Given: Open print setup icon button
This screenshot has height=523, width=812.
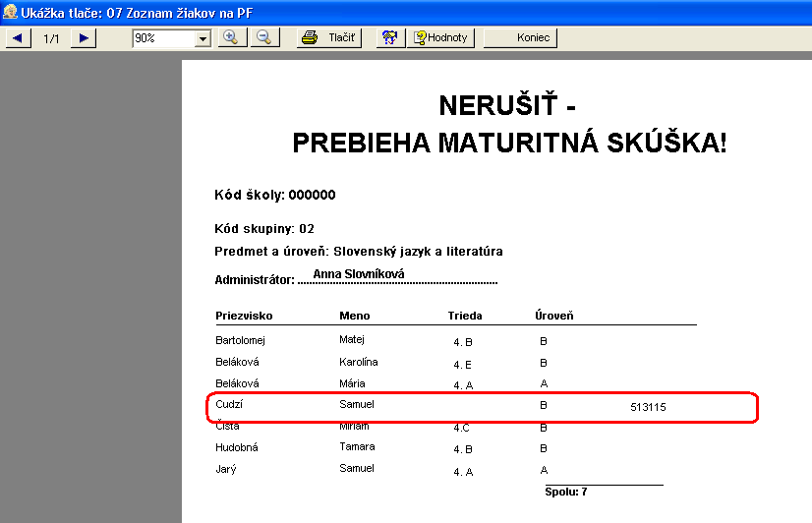Looking at the screenshot, I should [x=390, y=37].
